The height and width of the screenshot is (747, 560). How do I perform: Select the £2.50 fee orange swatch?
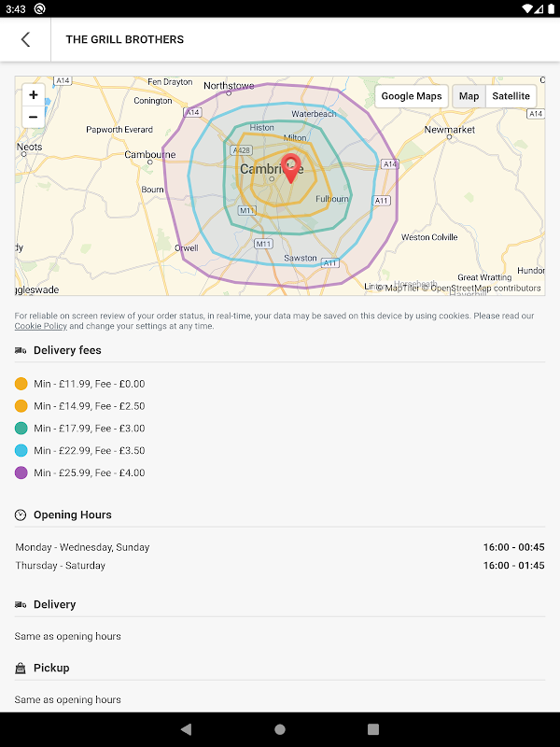pyautogui.click(x=21, y=406)
